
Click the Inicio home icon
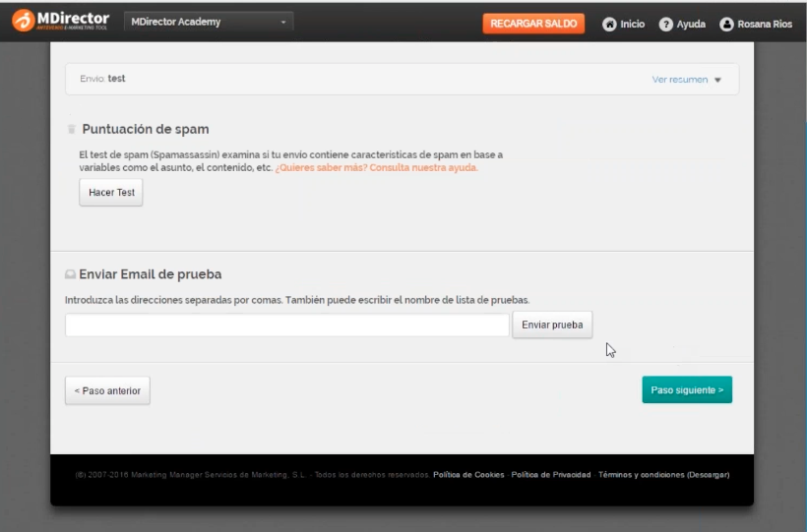click(609, 25)
